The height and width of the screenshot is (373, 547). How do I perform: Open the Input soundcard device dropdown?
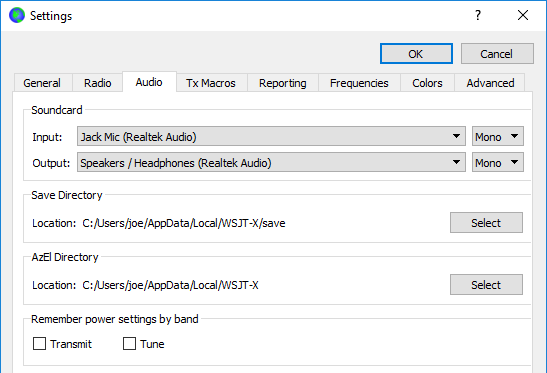pos(271,136)
